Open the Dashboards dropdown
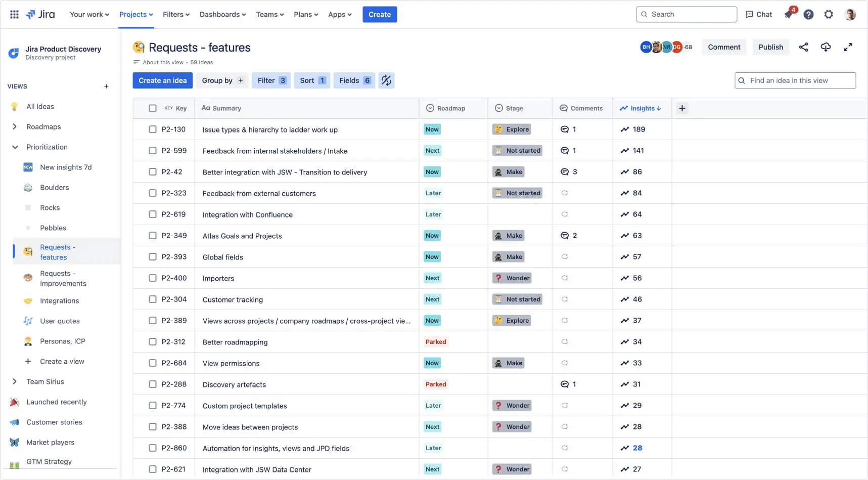The width and height of the screenshot is (868, 480). point(222,14)
